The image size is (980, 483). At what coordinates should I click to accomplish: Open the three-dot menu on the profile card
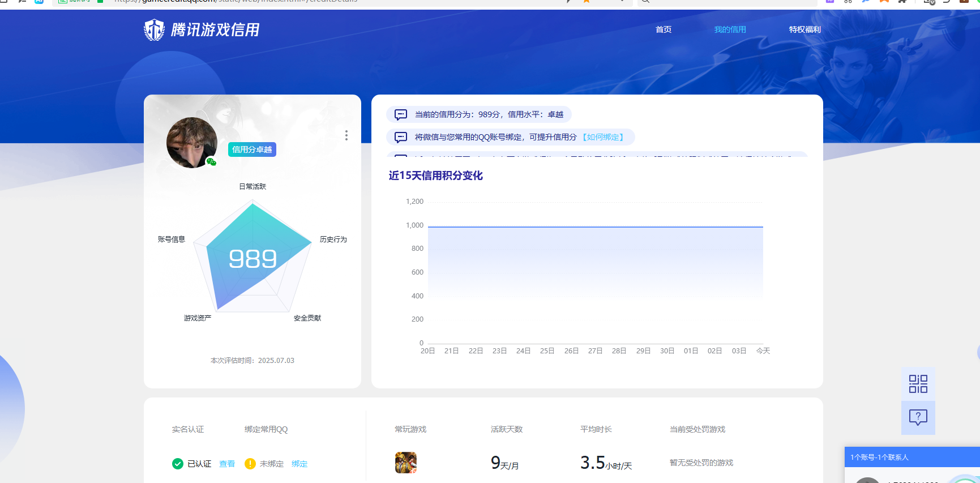coord(346,135)
